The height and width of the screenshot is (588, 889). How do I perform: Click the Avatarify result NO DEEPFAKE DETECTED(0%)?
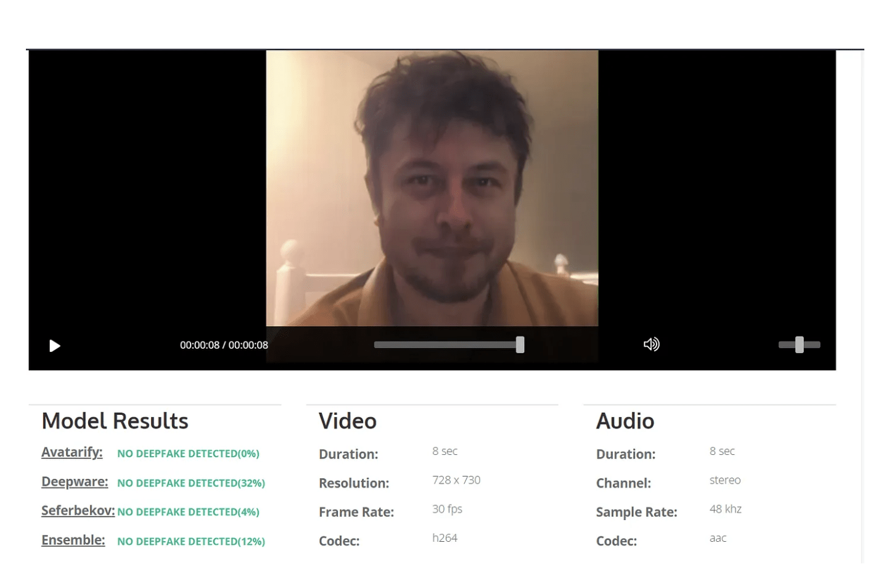coord(188,454)
